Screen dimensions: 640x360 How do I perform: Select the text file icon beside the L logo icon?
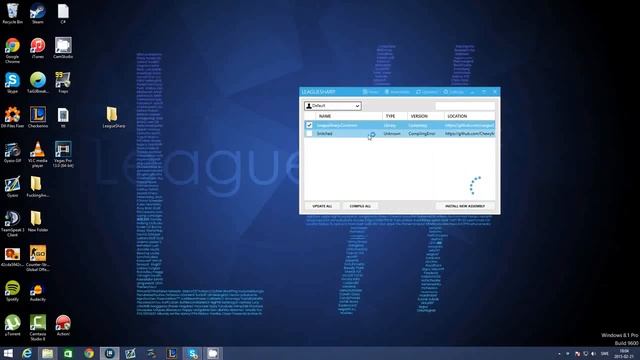[63, 118]
